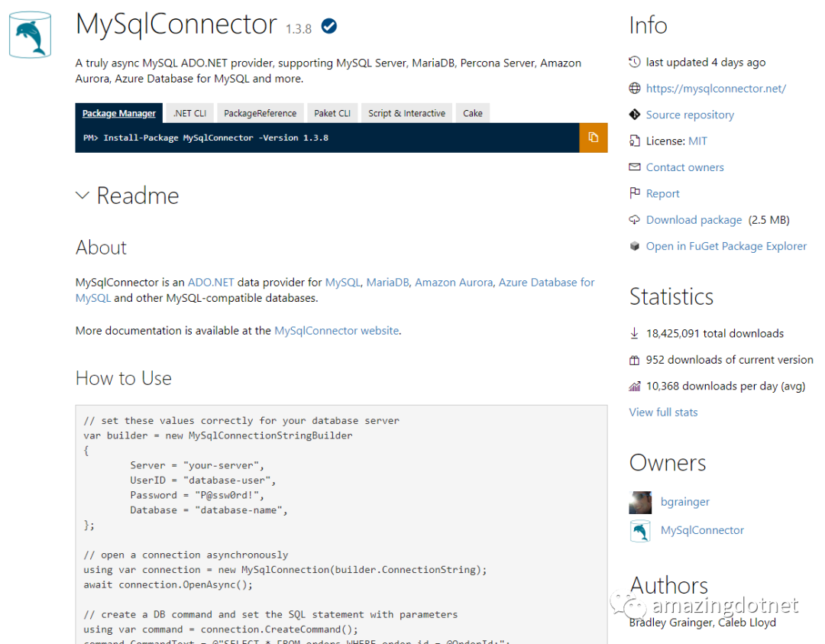Click the gift icon for current version downloads
This screenshot has width=825, height=644.
tap(635, 360)
